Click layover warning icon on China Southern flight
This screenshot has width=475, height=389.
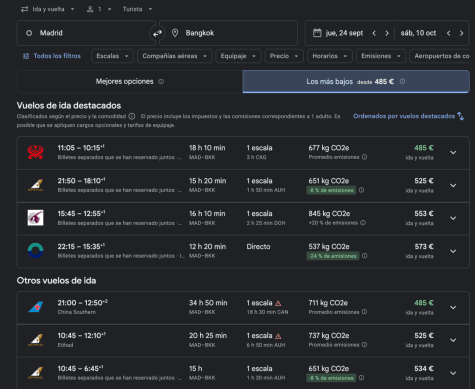pyautogui.click(x=278, y=303)
